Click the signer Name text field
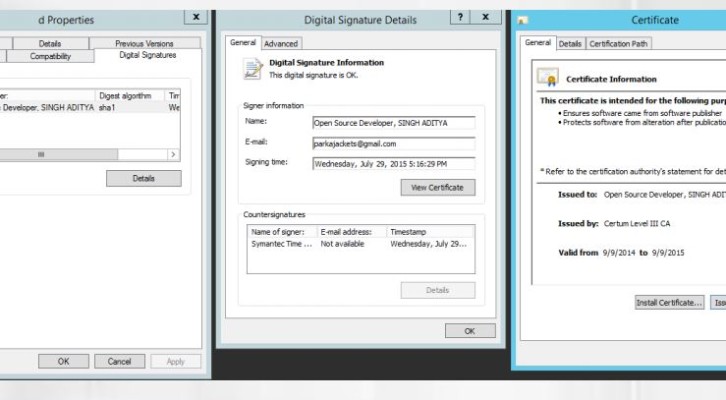Image resolution: width=726 pixels, height=400 pixels. [392, 123]
